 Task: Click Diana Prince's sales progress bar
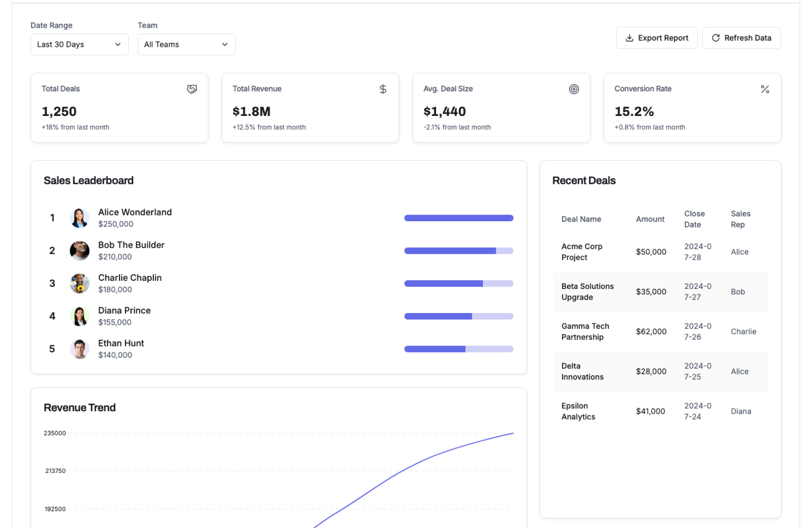(458, 316)
